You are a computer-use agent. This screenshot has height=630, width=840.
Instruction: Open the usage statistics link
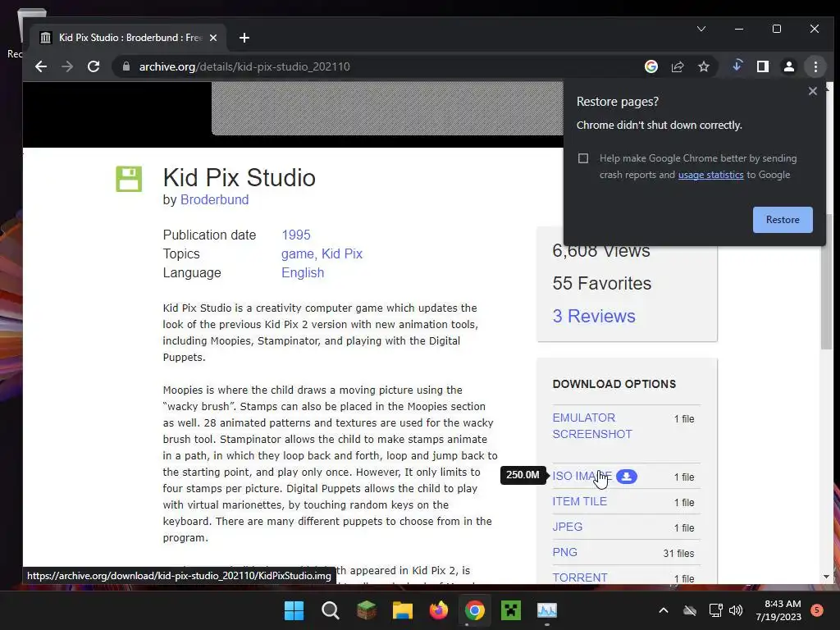(x=711, y=175)
